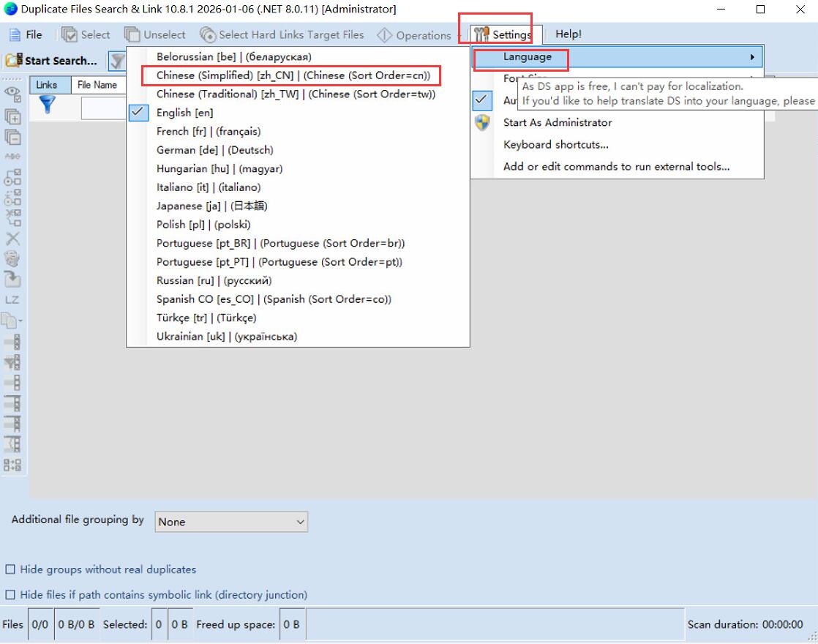Click the Links column header
The height and width of the screenshot is (644, 818).
point(50,85)
